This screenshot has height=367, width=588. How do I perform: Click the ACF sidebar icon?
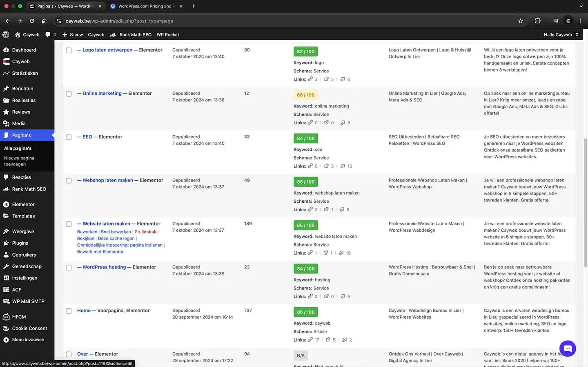[6, 289]
